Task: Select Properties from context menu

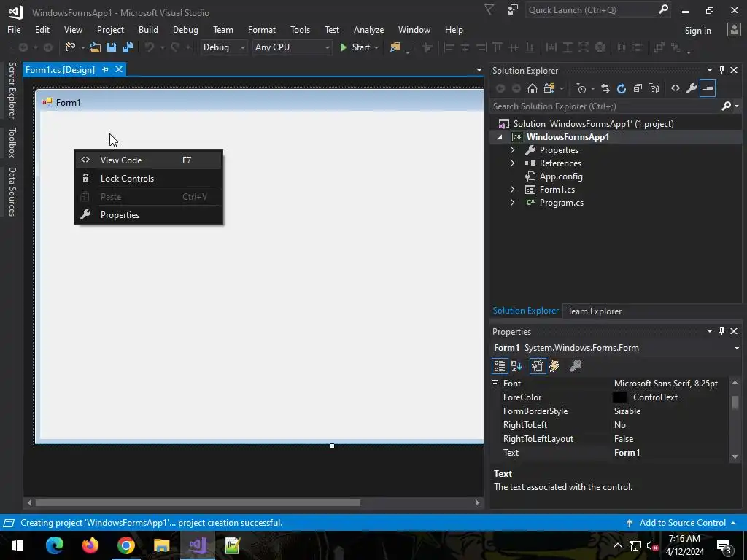Action: click(x=148, y=215)
